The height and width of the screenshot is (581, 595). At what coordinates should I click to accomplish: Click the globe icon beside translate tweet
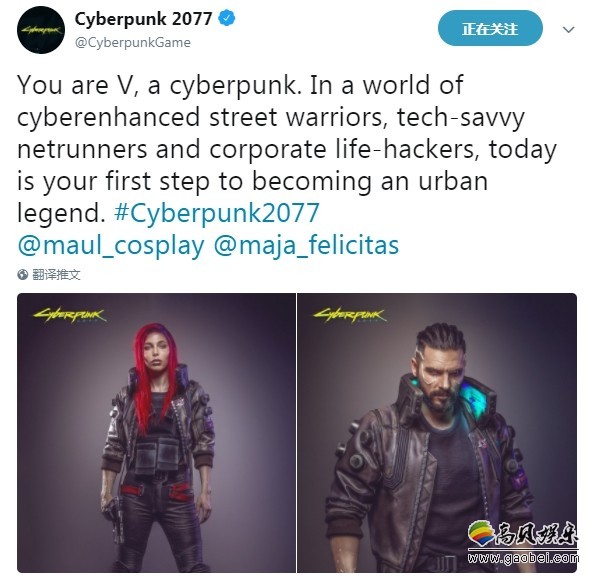23,274
